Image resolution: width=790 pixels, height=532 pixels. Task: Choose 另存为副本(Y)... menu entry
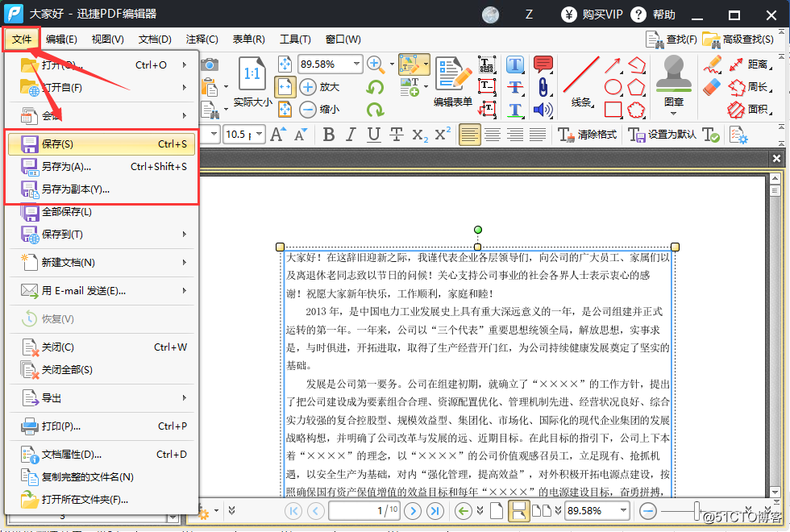(x=102, y=189)
